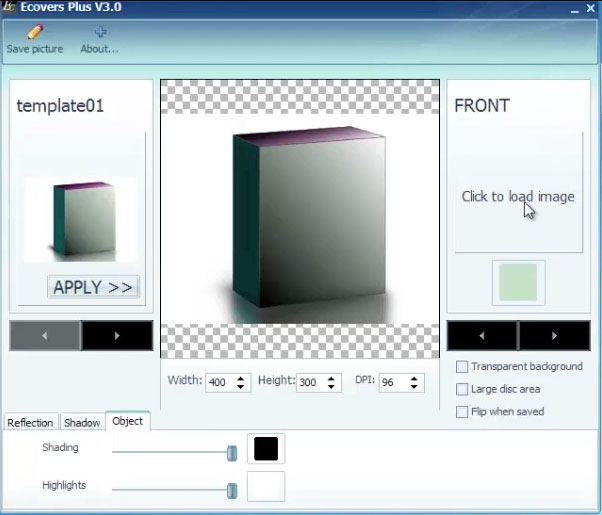
Task: Decrease Width value with down arrow
Action: [x=241, y=386]
